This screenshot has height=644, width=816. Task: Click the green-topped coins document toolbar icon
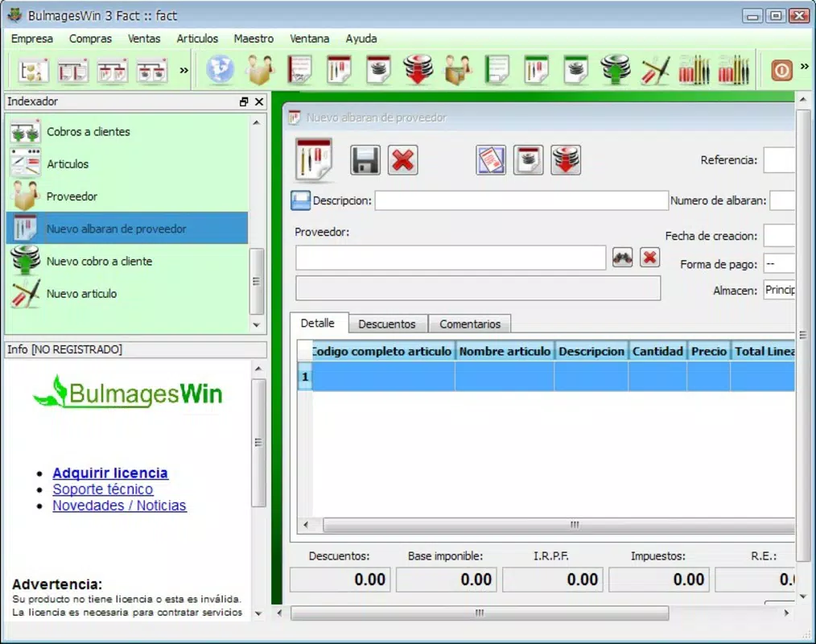pos(576,70)
